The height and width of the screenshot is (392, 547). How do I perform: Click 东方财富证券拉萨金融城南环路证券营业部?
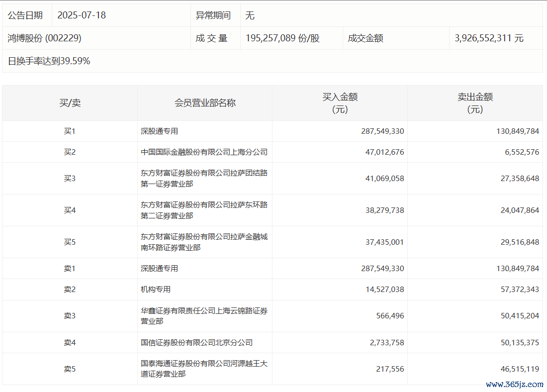204,242
